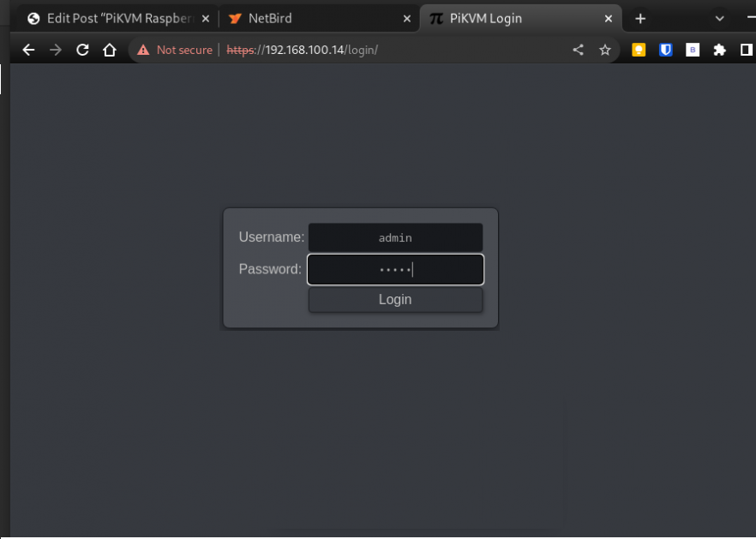Click the puzzle-piece extensions icon

(720, 50)
